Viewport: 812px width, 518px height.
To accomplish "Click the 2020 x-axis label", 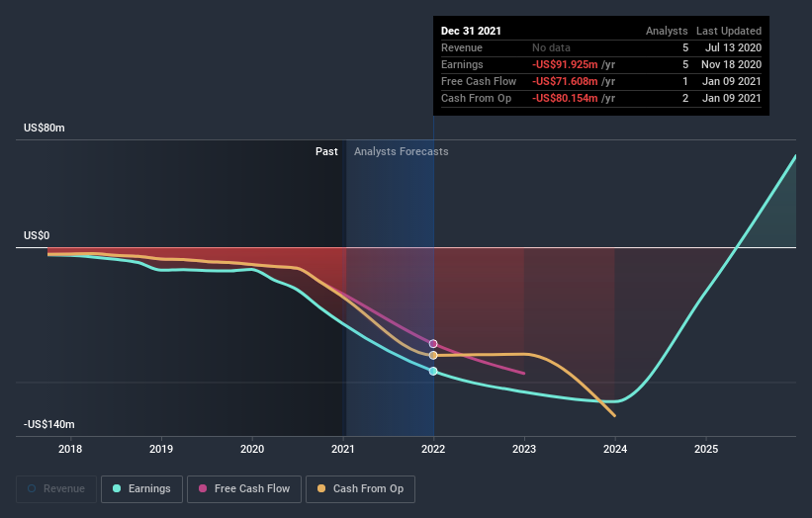I will click(x=252, y=449).
